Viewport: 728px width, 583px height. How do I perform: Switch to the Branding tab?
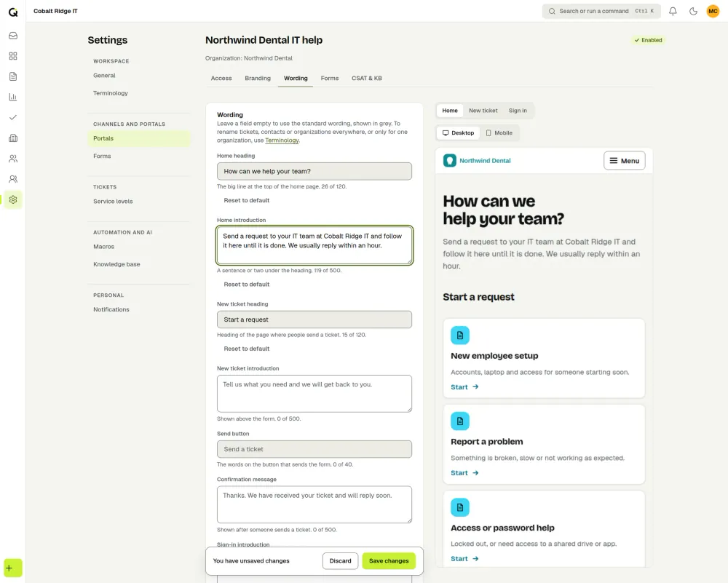click(x=258, y=78)
